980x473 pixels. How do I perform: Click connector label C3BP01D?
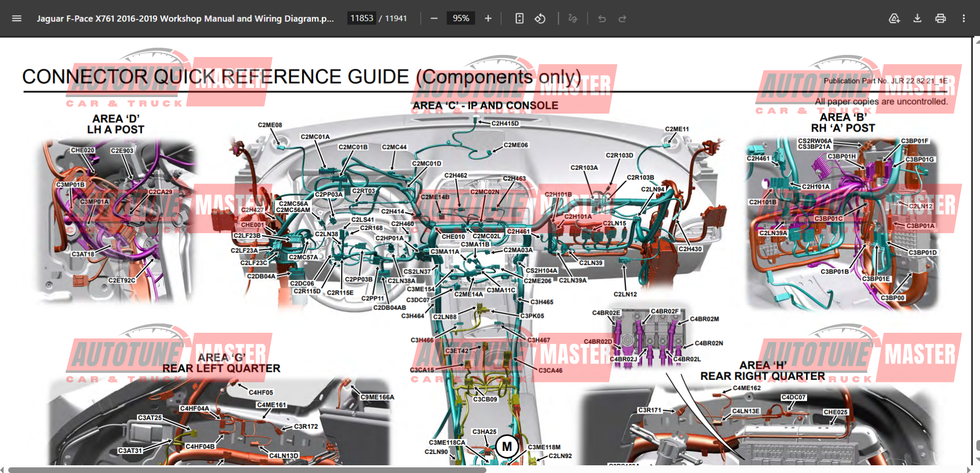coord(923,252)
